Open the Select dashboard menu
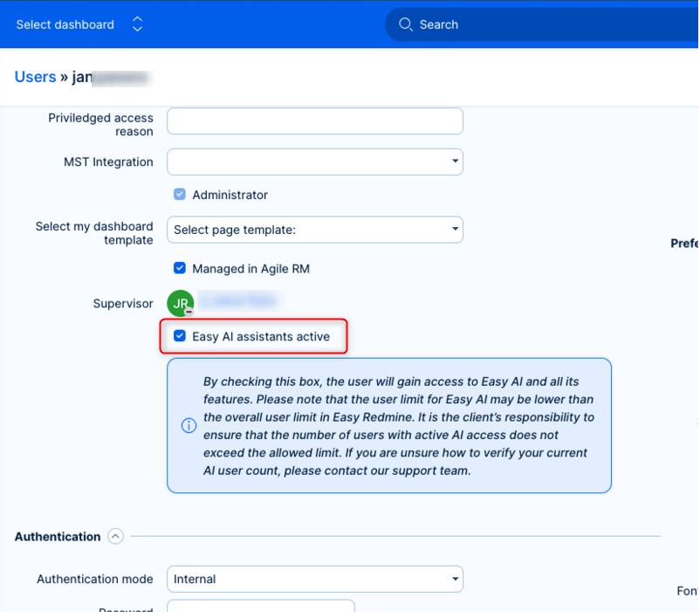The width and height of the screenshot is (700, 612). click(x=65, y=24)
